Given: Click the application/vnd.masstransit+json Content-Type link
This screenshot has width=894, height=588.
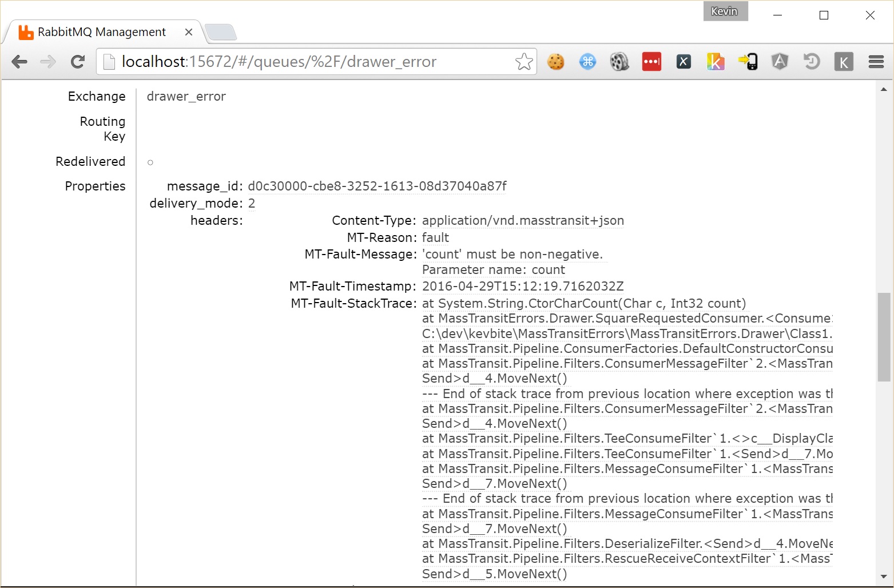Looking at the screenshot, I should [522, 220].
